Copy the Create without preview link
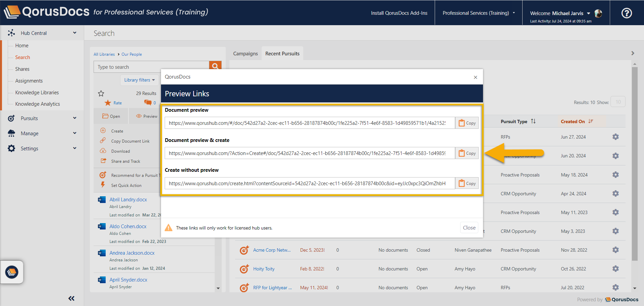The height and width of the screenshot is (306, 644). click(467, 183)
